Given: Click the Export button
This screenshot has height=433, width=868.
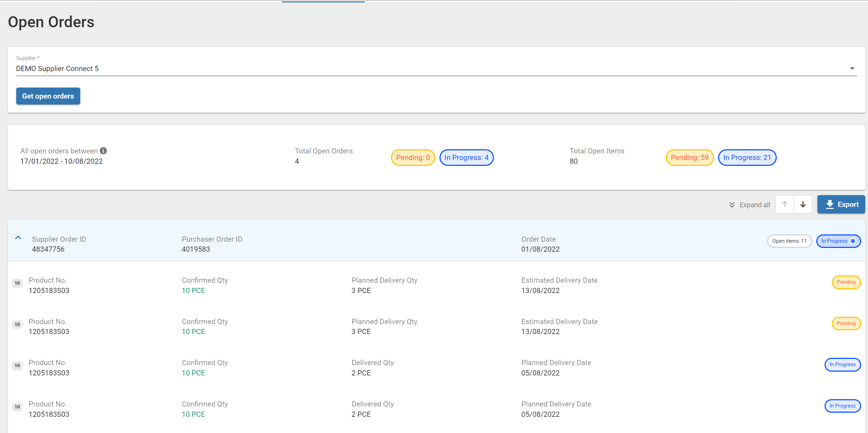Looking at the screenshot, I should pyautogui.click(x=841, y=204).
